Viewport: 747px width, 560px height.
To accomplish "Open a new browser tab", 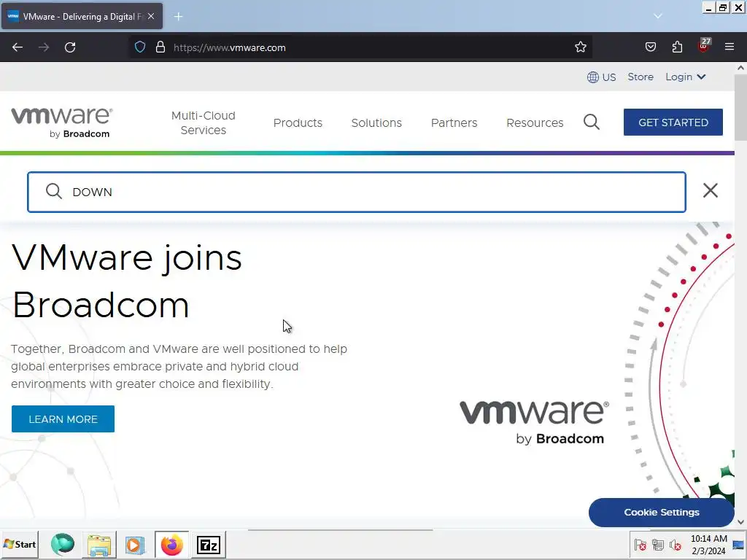I will [x=178, y=17].
